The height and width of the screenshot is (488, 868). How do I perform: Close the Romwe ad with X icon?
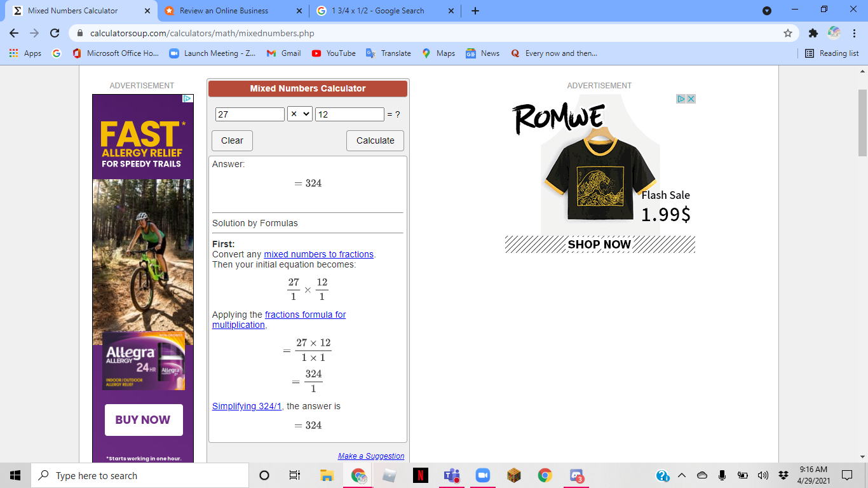click(691, 99)
